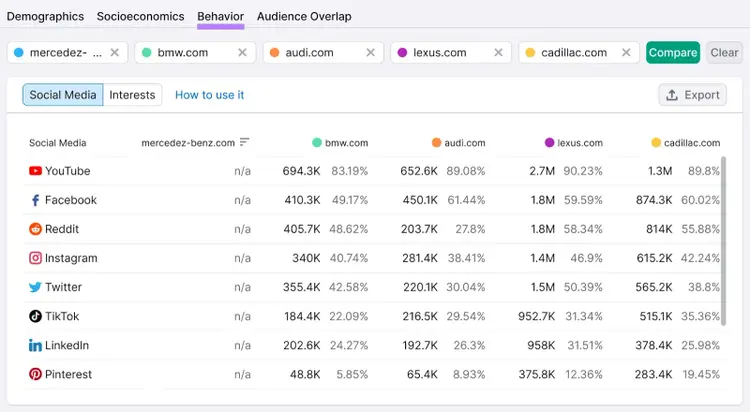The height and width of the screenshot is (412, 750).
Task: Open the How to use it link
Action: 210,95
